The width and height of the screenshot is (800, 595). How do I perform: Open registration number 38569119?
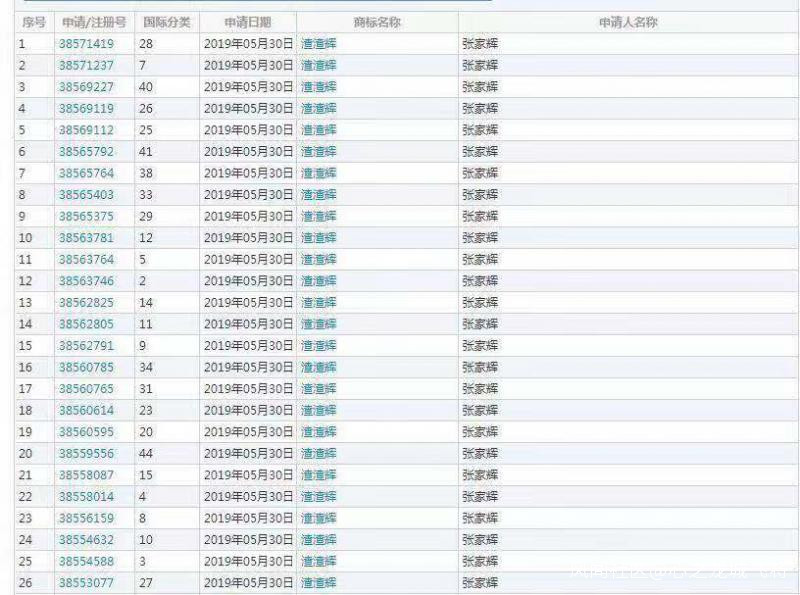pyautogui.click(x=86, y=108)
